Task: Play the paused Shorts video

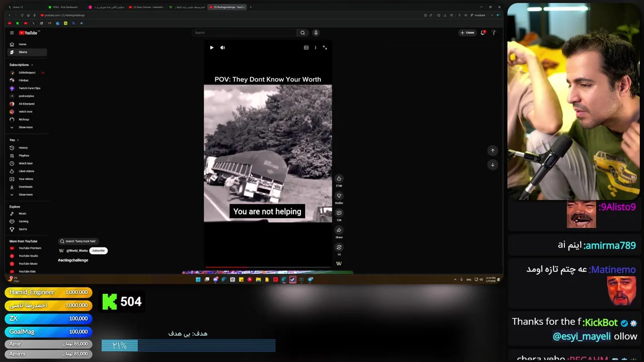Action: [211, 48]
